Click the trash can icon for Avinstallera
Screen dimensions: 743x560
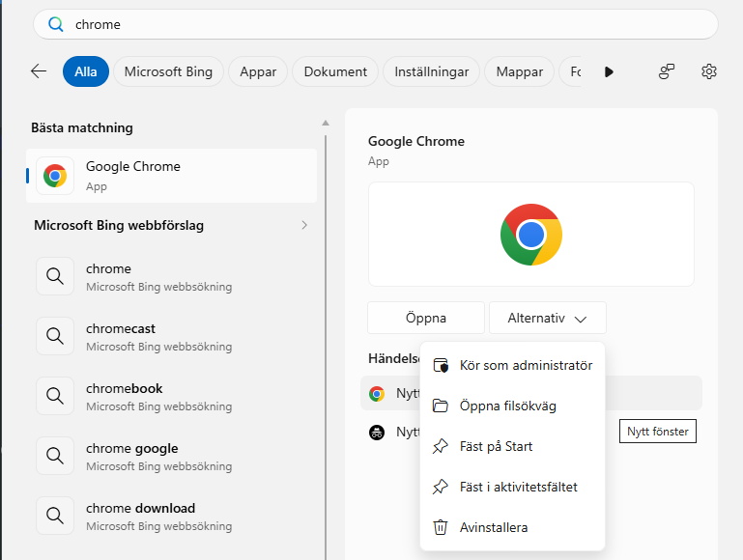pos(441,527)
